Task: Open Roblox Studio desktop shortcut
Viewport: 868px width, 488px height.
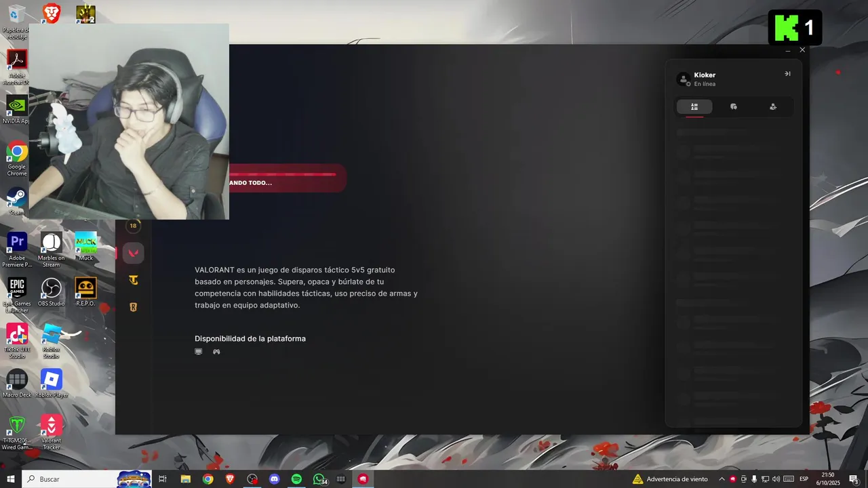Action: (x=52, y=341)
